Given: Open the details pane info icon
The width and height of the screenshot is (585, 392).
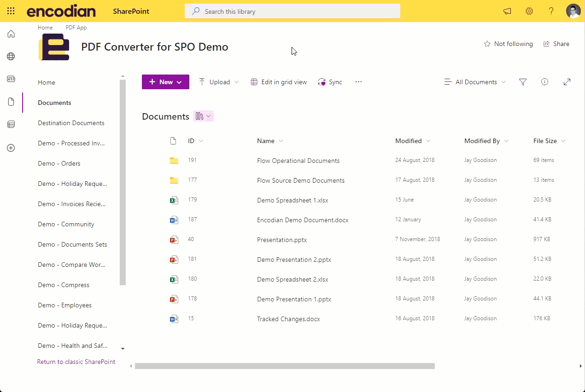Looking at the screenshot, I should point(544,82).
